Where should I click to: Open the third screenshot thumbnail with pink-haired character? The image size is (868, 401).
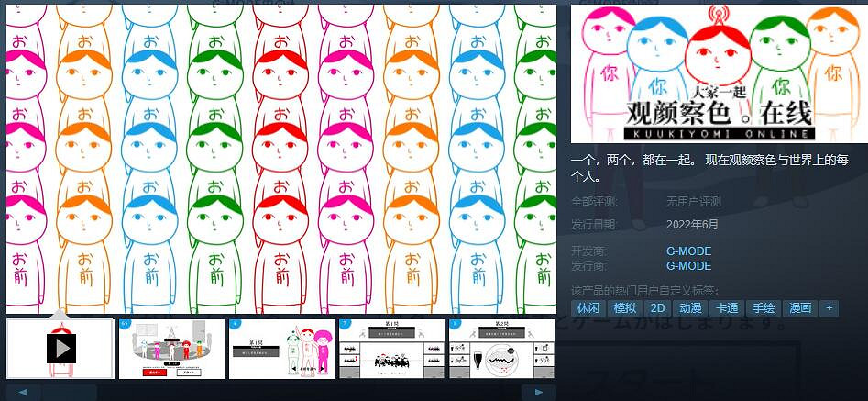tap(281, 349)
